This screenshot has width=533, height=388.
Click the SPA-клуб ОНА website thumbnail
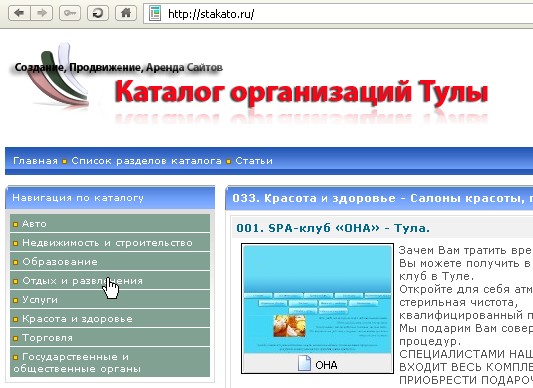click(317, 299)
